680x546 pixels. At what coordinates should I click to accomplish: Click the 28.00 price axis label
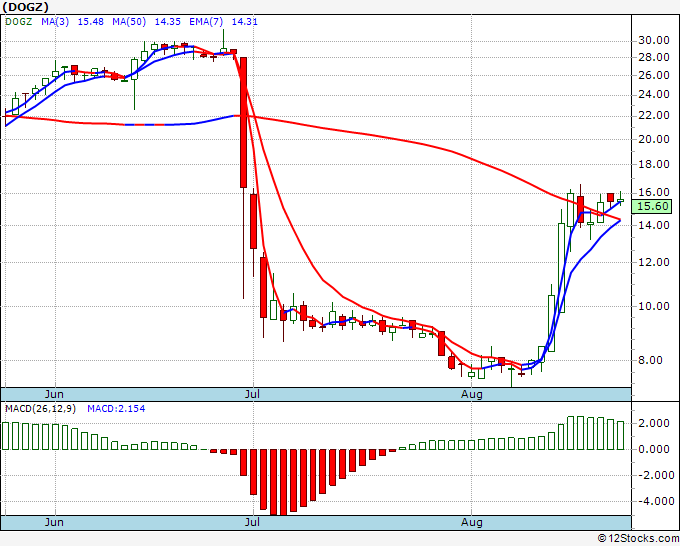(x=654, y=57)
